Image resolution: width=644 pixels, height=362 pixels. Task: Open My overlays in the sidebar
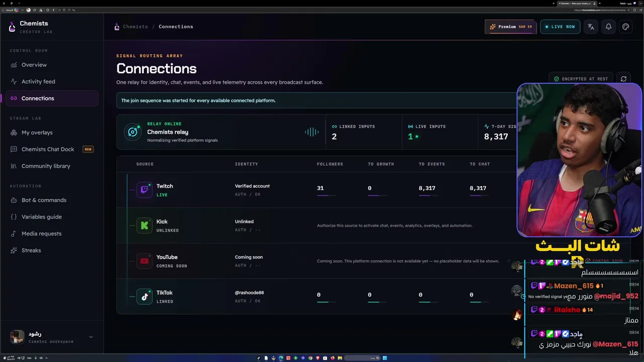52,132
